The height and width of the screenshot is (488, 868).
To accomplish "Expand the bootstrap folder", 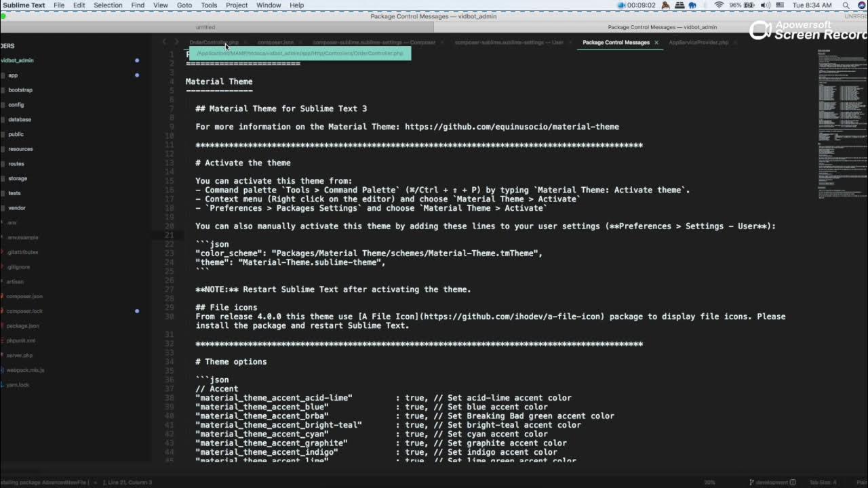I will pyautogui.click(x=20, y=90).
